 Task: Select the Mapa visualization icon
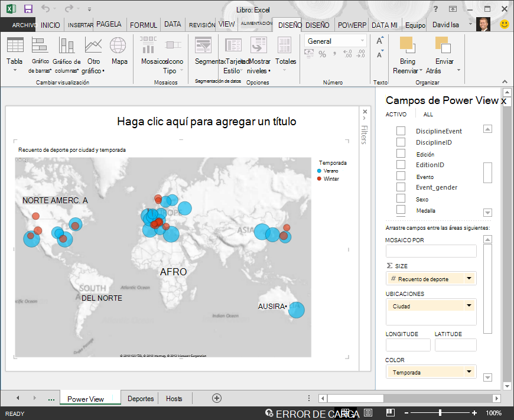118,45
